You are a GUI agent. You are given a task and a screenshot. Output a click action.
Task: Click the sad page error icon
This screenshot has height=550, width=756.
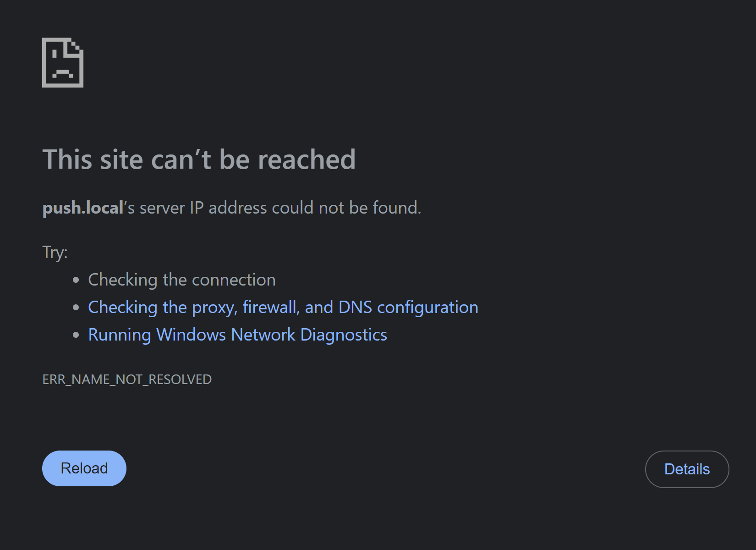pyautogui.click(x=63, y=63)
